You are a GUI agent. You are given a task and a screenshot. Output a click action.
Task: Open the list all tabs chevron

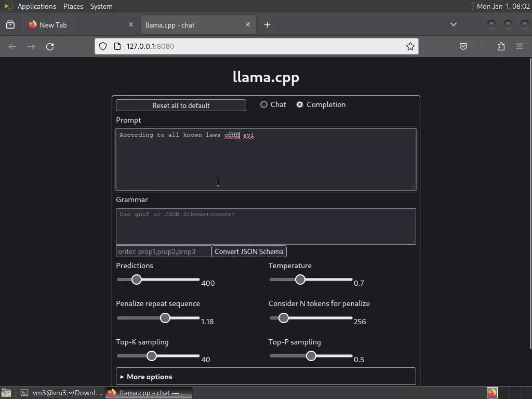point(453,24)
